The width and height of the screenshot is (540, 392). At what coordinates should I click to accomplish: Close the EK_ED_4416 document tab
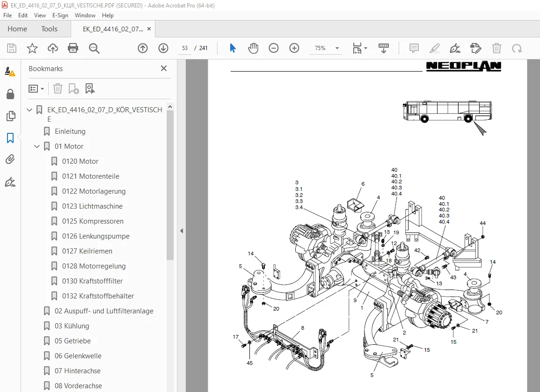click(149, 29)
